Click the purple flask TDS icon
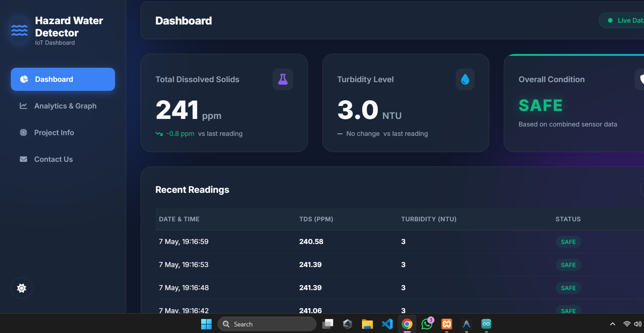 point(283,79)
